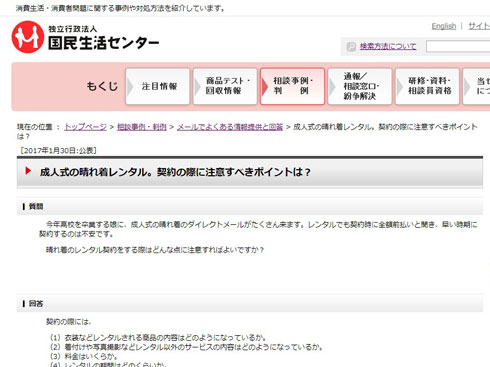Click the search help icon beside 検索方法について

(351, 47)
